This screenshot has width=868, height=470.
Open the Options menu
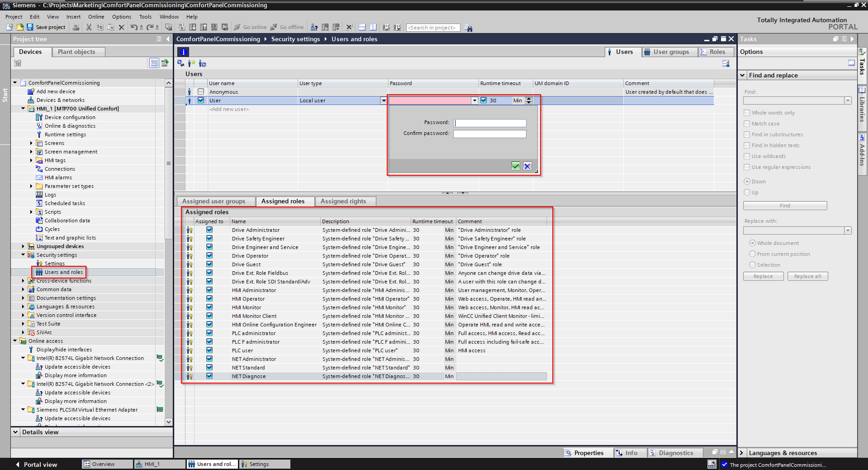(122, 17)
